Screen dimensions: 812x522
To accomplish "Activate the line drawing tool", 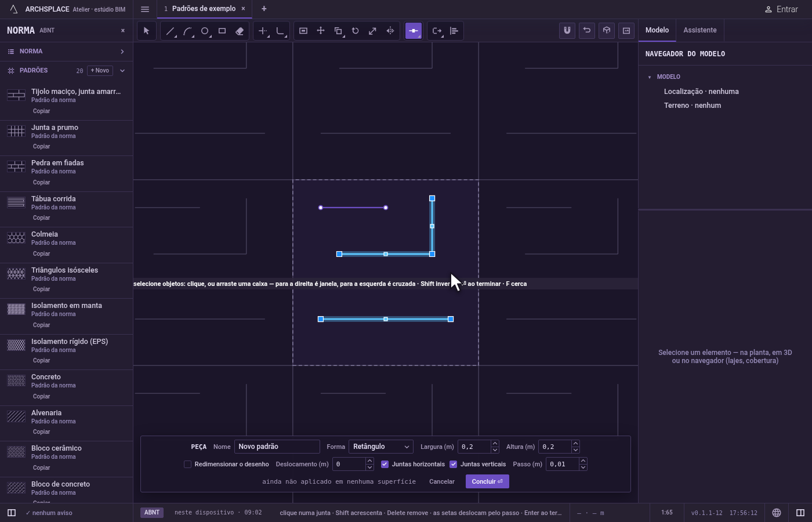I will (170, 31).
